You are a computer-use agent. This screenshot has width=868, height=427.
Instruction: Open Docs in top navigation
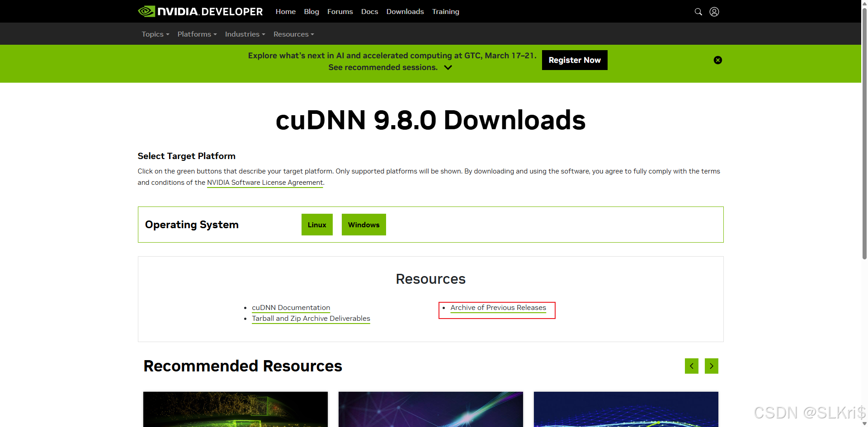(369, 12)
